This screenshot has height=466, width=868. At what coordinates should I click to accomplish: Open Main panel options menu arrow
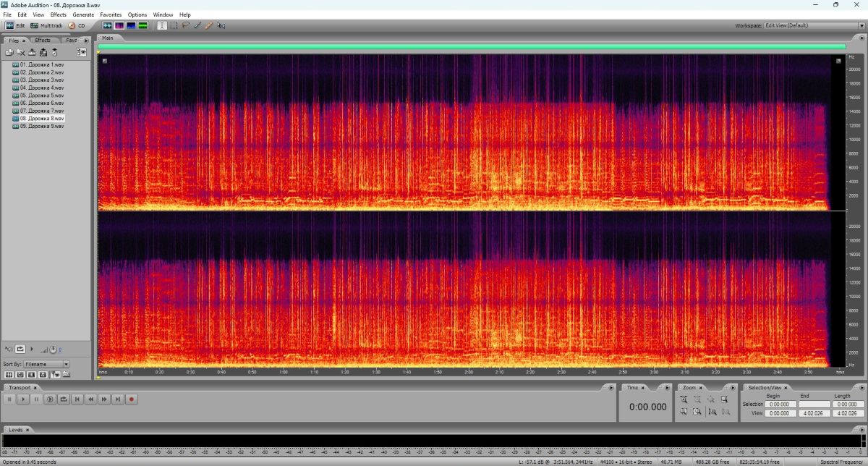pyautogui.click(x=861, y=38)
